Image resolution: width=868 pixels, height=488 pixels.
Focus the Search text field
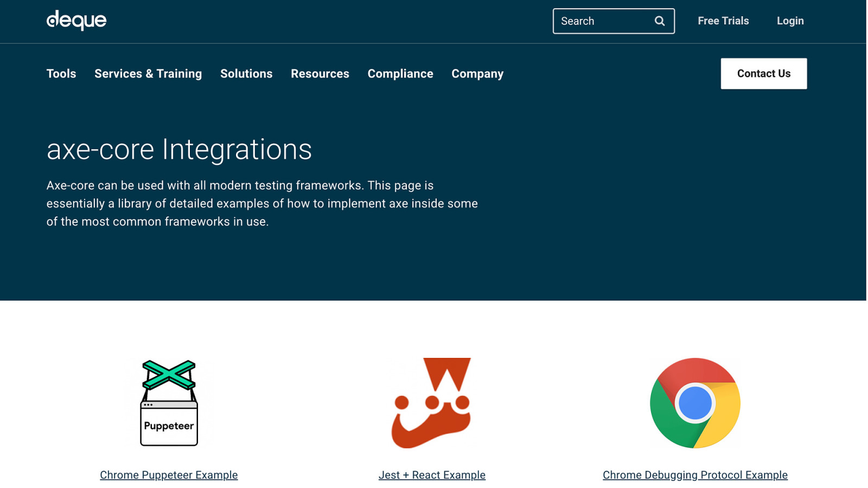point(603,21)
